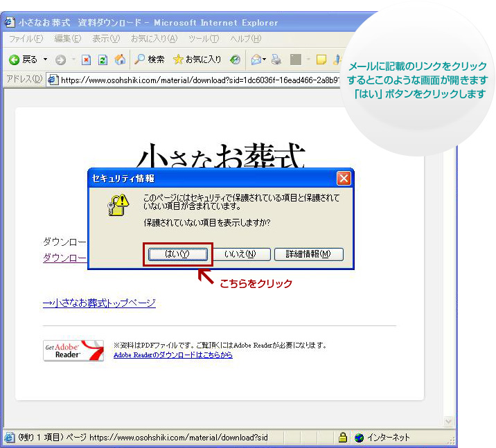Click the アドレス(D) label
496x448 pixels.
click(x=24, y=79)
